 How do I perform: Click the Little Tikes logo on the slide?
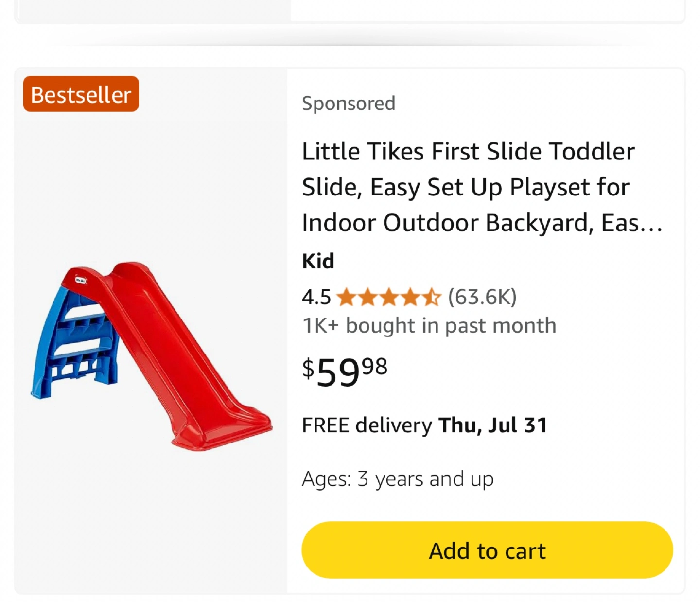tap(81, 280)
